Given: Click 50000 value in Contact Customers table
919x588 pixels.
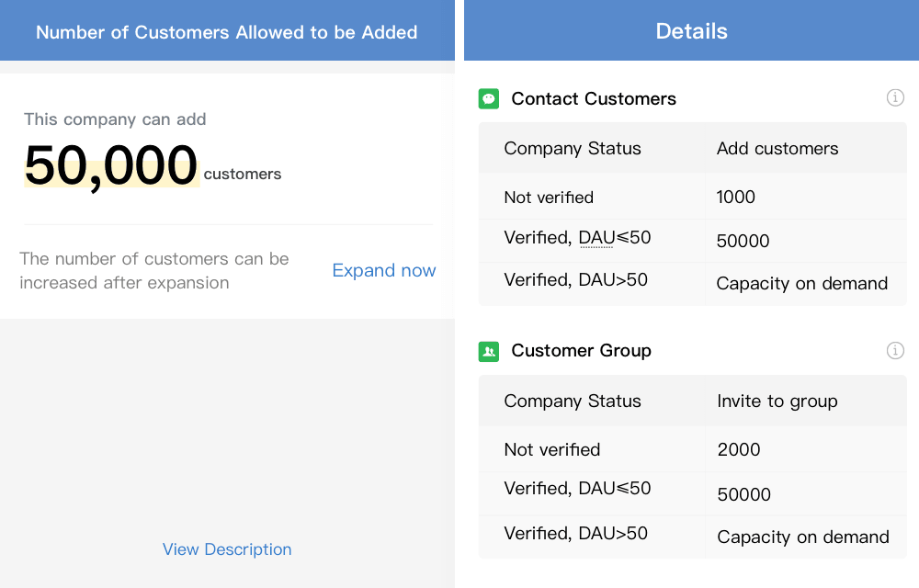Looking at the screenshot, I should (743, 241).
